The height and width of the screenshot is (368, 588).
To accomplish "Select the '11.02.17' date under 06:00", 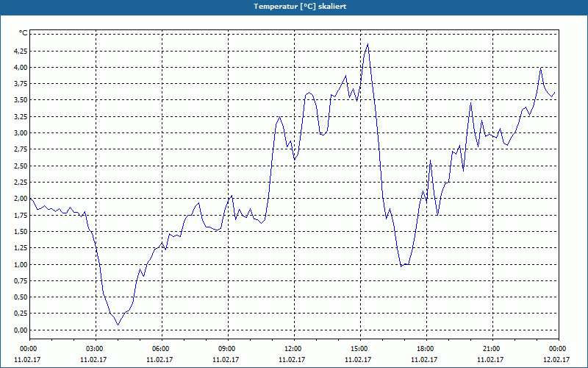I will click(x=159, y=360).
